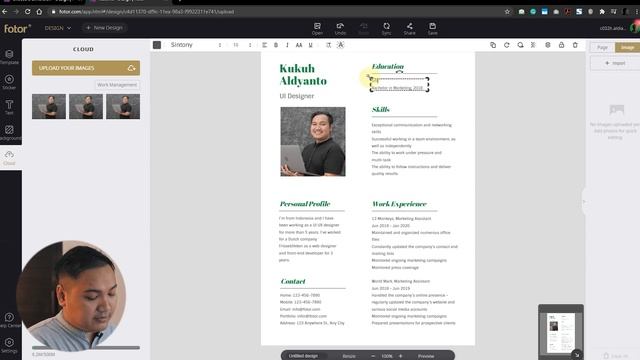Viewport: 640px width, 360px height.
Task: Edit the Untitled design name field
Action: click(x=303, y=356)
